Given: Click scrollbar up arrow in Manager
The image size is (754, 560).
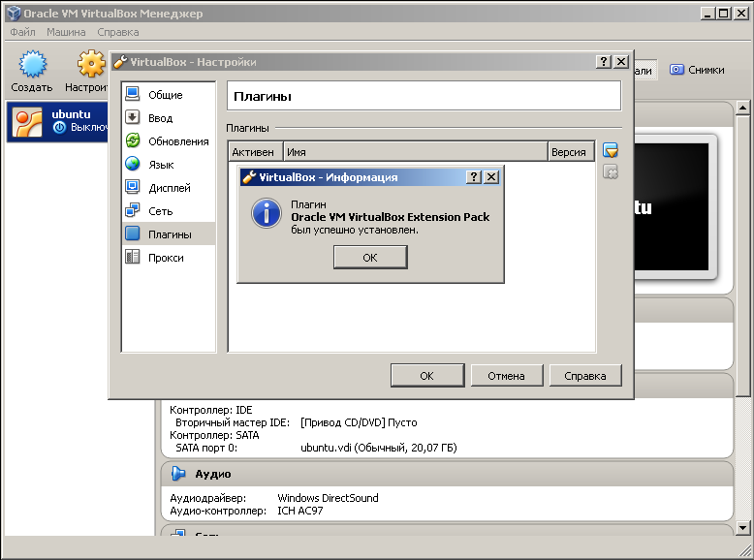Looking at the screenshot, I should coord(743,109).
